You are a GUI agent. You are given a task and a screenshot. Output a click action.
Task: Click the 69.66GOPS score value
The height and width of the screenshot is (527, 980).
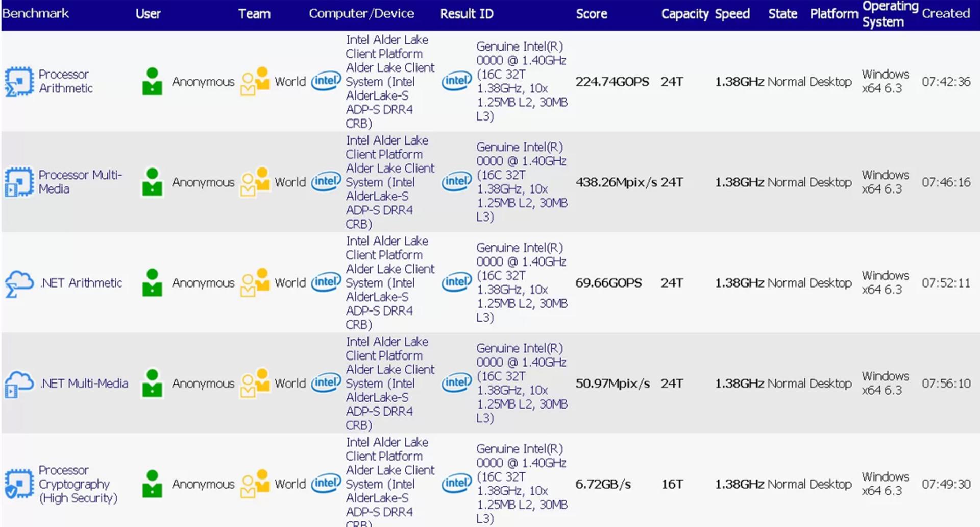click(608, 283)
